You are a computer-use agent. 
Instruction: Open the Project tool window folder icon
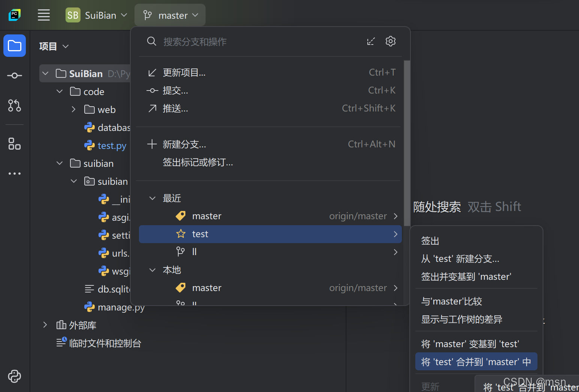coord(15,46)
